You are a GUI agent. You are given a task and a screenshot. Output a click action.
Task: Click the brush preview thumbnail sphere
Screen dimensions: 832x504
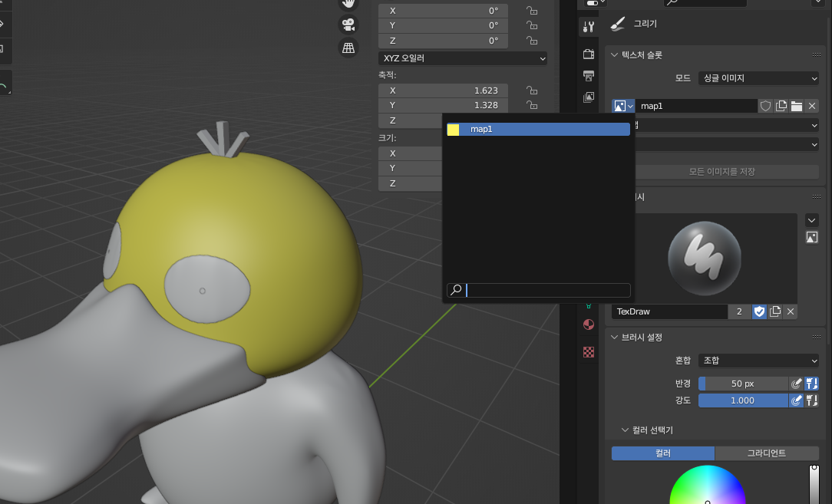tap(704, 259)
